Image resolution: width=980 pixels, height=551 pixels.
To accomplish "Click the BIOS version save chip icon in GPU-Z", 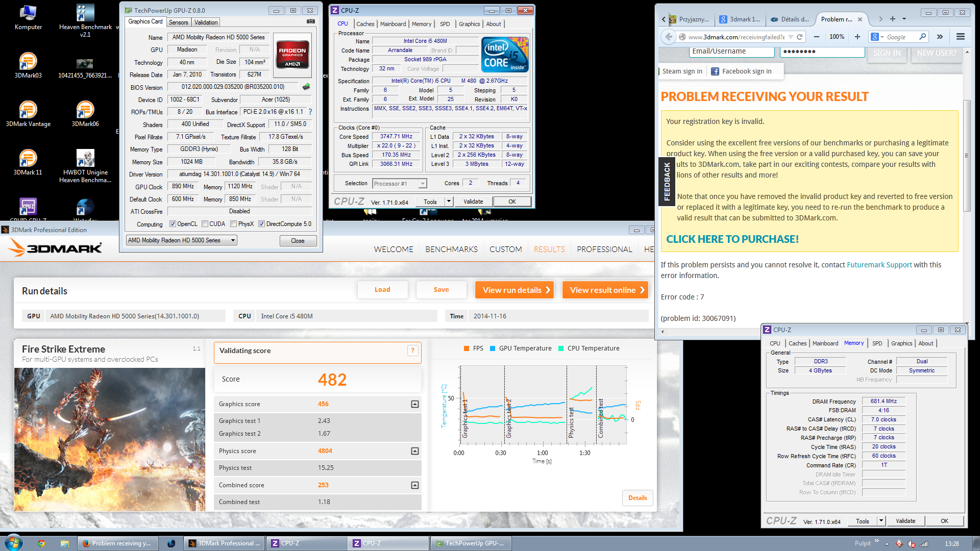I will [x=306, y=87].
